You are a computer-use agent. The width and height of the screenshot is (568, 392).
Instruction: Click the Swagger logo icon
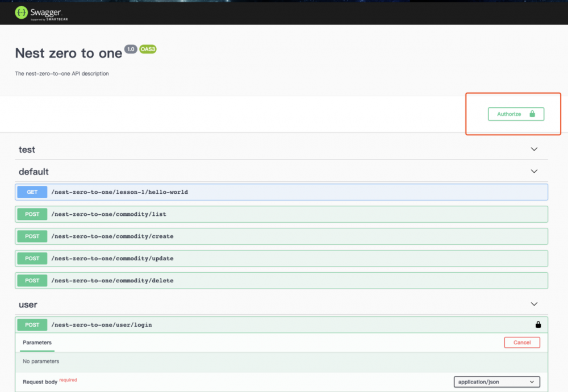(22, 12)
